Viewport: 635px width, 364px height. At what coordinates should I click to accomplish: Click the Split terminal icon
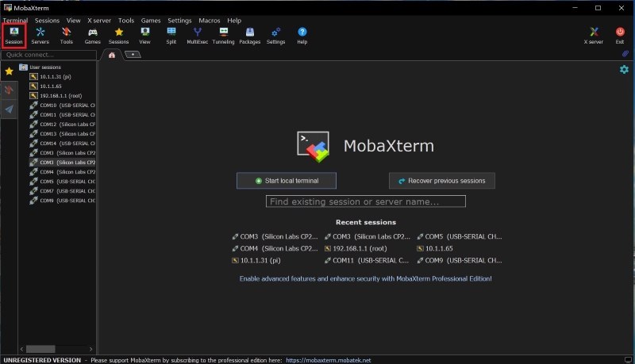(x=171, y=35)
